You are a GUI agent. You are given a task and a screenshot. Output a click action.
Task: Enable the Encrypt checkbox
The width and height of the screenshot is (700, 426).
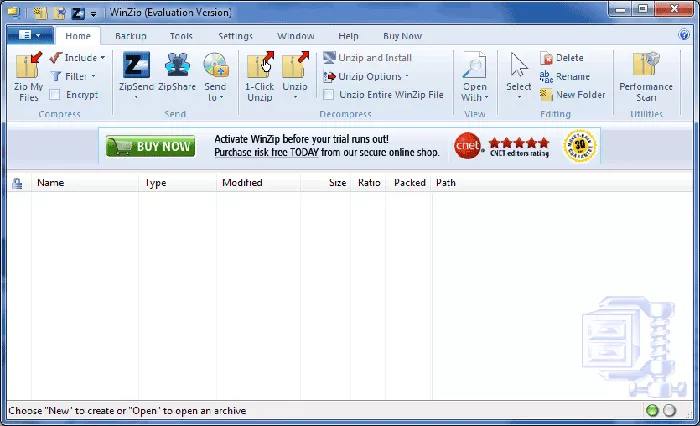54,95
